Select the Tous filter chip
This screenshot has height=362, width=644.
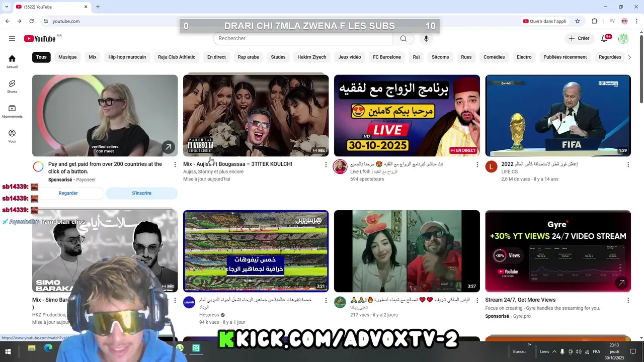point(41,57)
